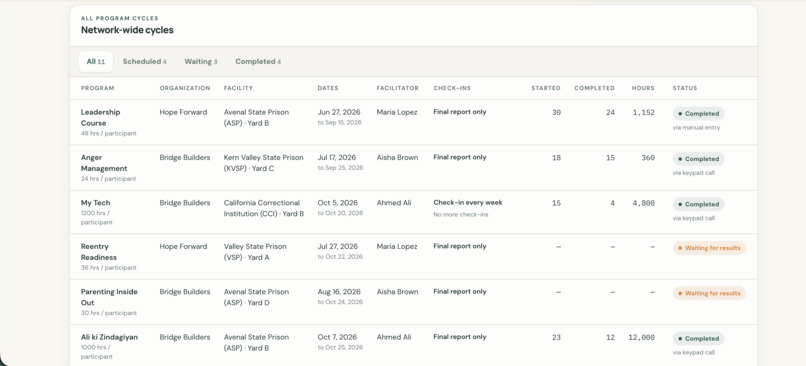Click the Oct 7, 2026 date
The width and height of the screenshot is (806, 366).
click(x=337, y=337)
